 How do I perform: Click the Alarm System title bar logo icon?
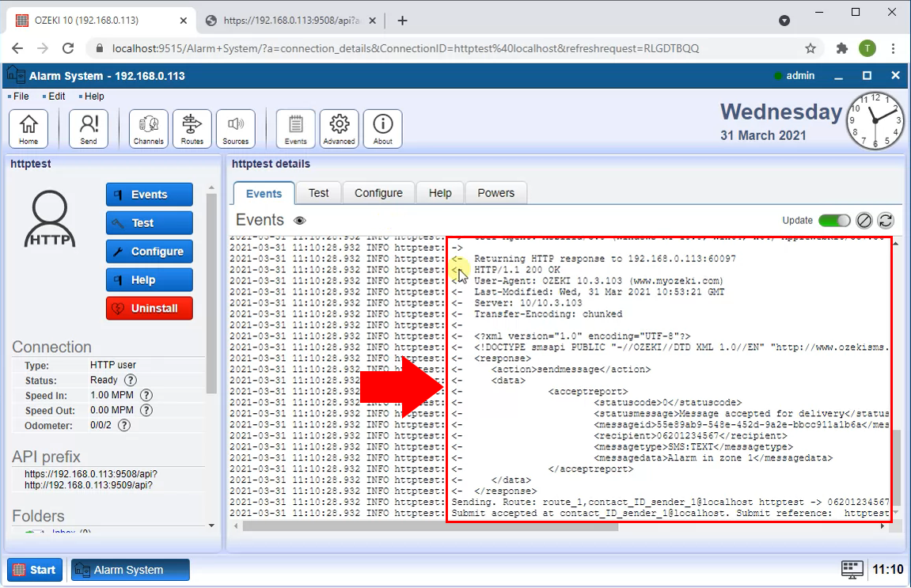(x=16, y=75)
